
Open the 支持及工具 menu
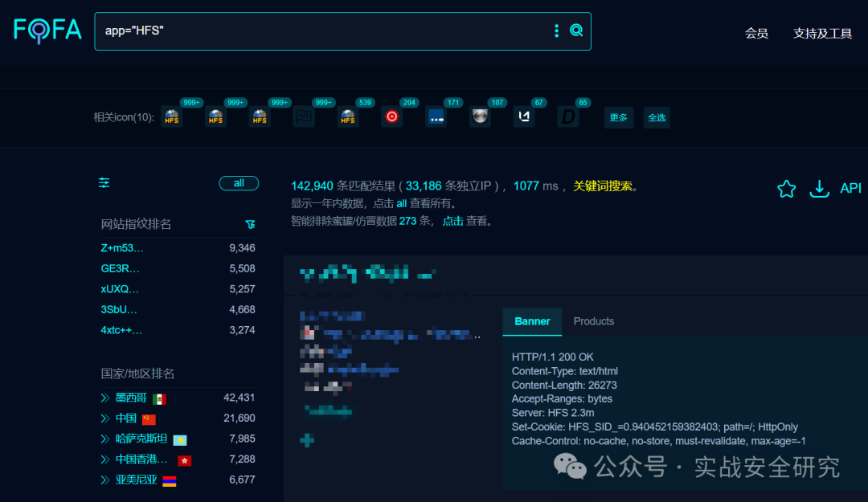click(822, 34)
